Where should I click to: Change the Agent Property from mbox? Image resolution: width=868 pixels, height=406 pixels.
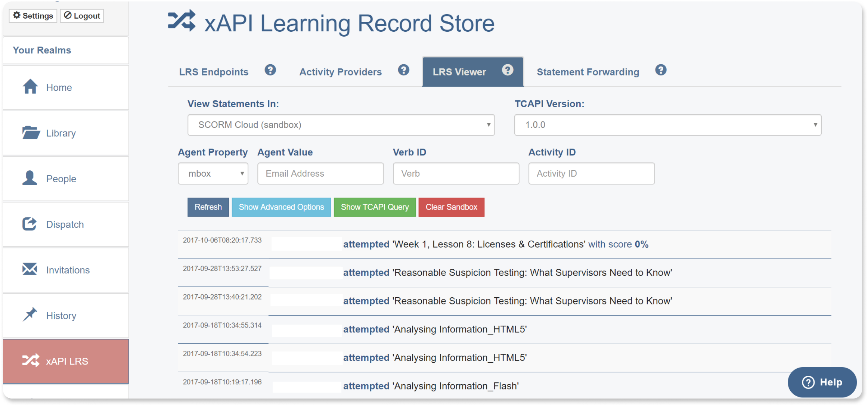213,173
